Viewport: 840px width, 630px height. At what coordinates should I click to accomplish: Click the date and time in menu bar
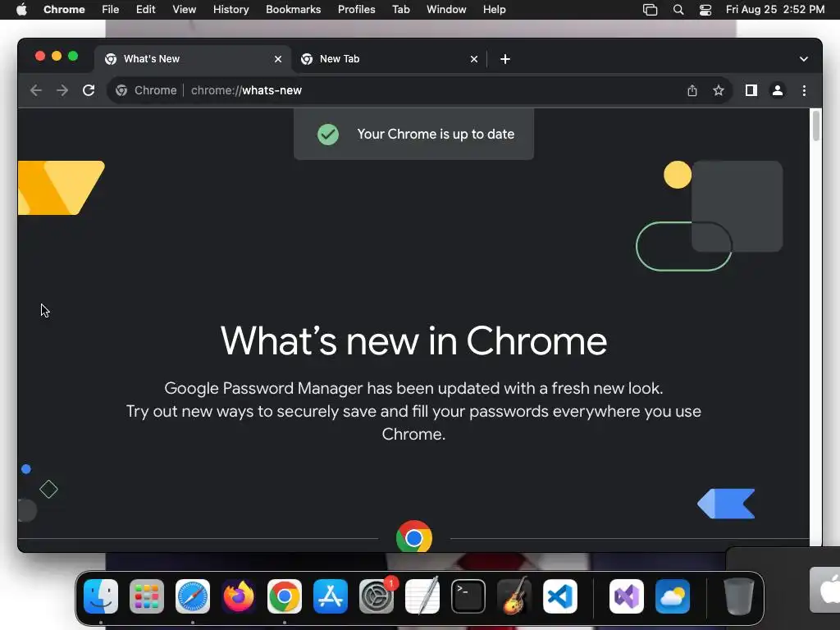click(x=775, y=10)
